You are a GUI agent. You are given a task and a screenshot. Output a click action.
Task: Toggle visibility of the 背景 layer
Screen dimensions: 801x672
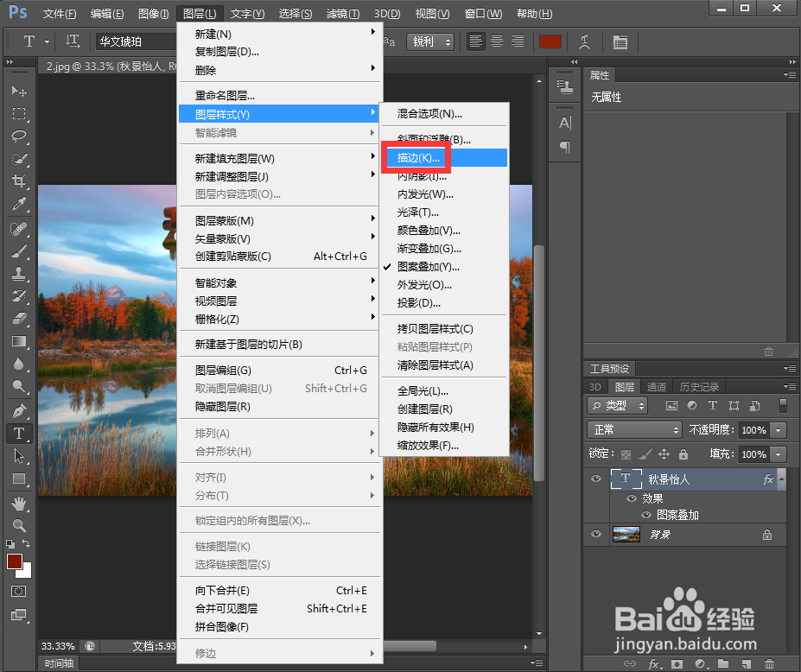point(595,535)
